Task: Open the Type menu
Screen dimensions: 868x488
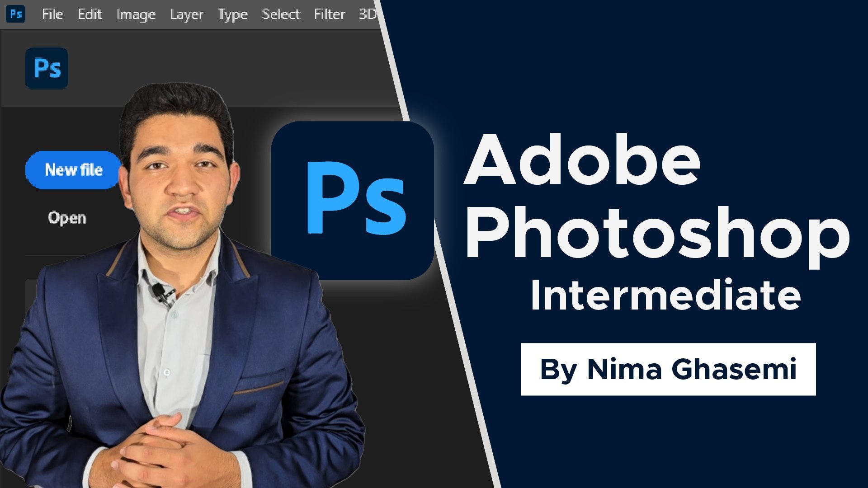Action: (232, 14)
